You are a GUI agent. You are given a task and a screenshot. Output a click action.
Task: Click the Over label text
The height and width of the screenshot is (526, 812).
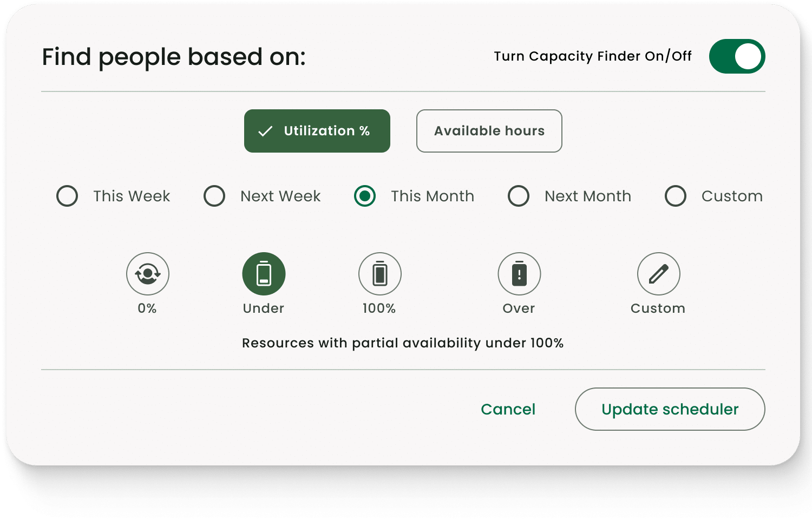click(519, 308)
